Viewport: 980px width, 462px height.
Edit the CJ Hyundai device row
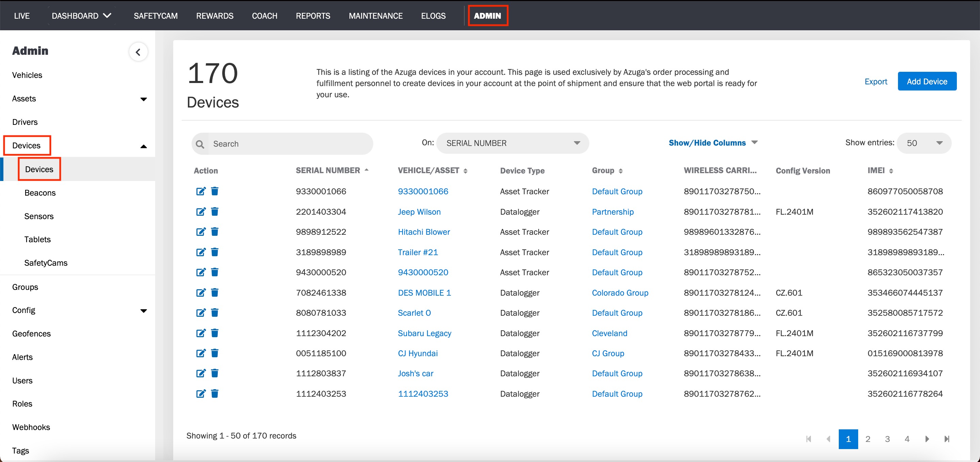pyautogui.click(x=200, y=353)
